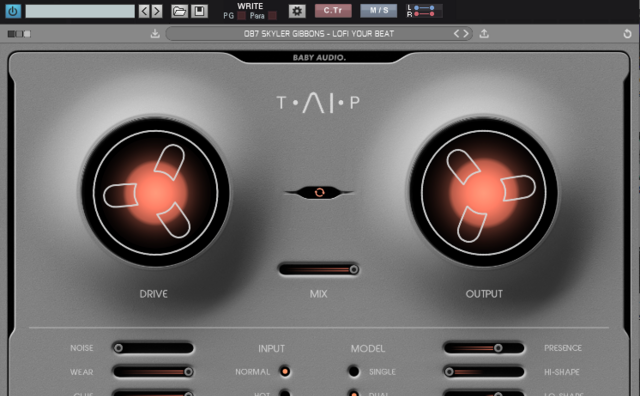This screenshot has height=396, width=640.
Task: Click the C.Tr button
Action: coord(333,11)
